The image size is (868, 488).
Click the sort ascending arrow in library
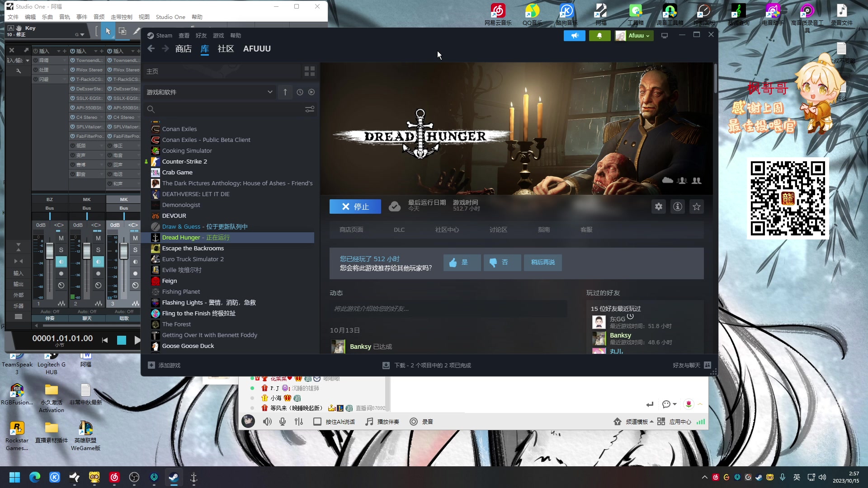point(285,92)
